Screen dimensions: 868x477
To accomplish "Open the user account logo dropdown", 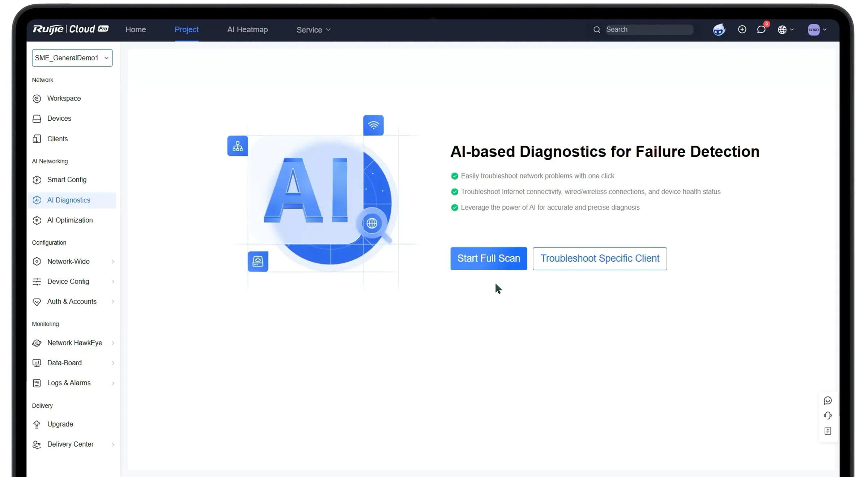I will point(817,30).
